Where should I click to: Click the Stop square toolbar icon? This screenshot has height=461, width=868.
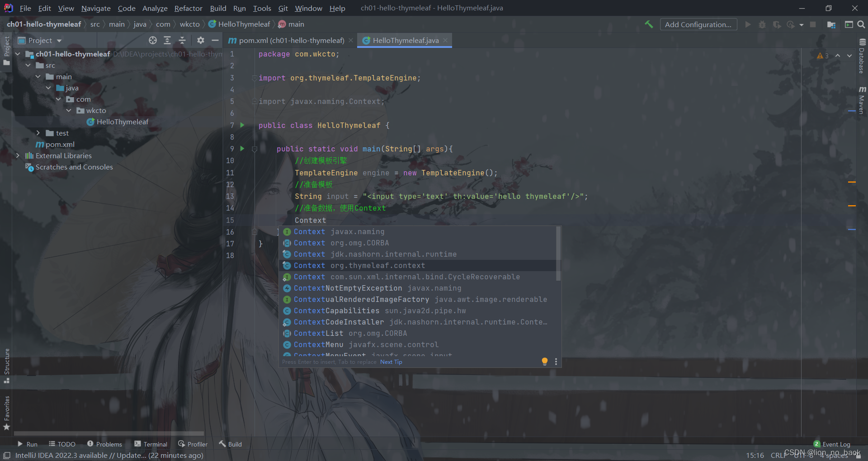[x=813, y=24]
